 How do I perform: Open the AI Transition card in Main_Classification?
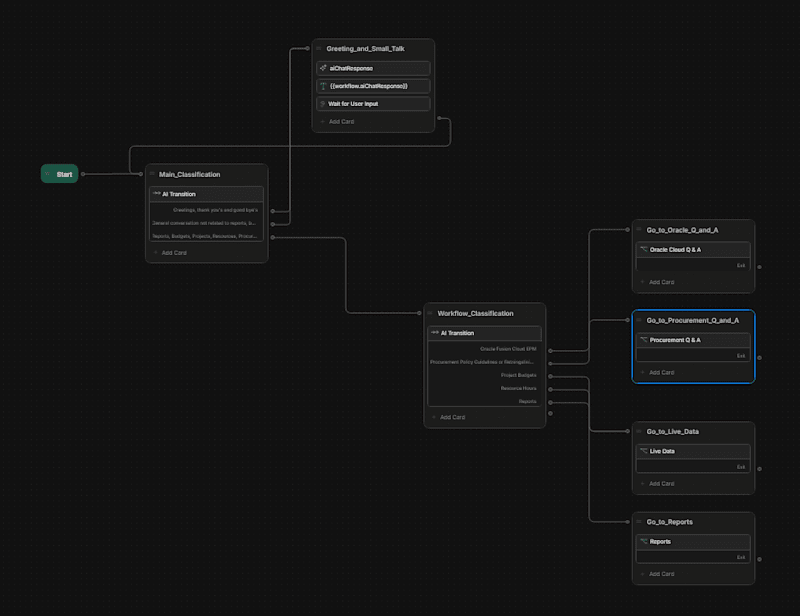click(206, 194)
